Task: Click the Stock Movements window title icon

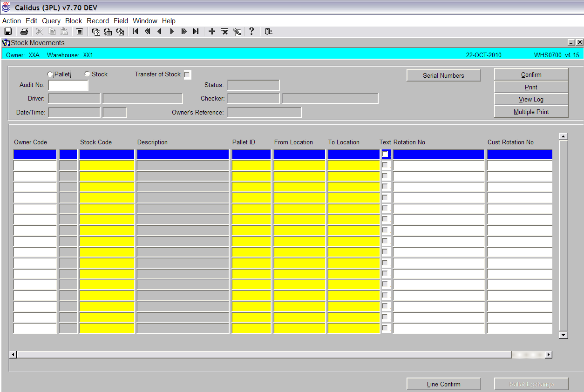Action: coord(6,42)
